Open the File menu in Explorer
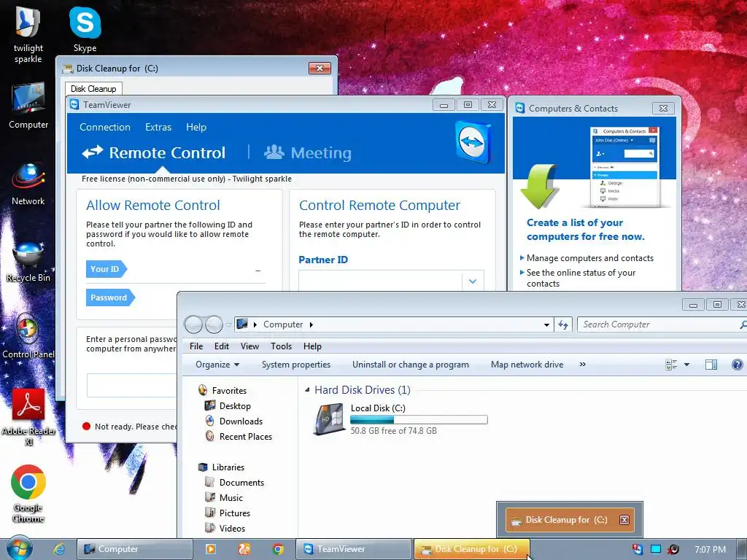This screenshot has width=747, height=560. pos(196,346)
